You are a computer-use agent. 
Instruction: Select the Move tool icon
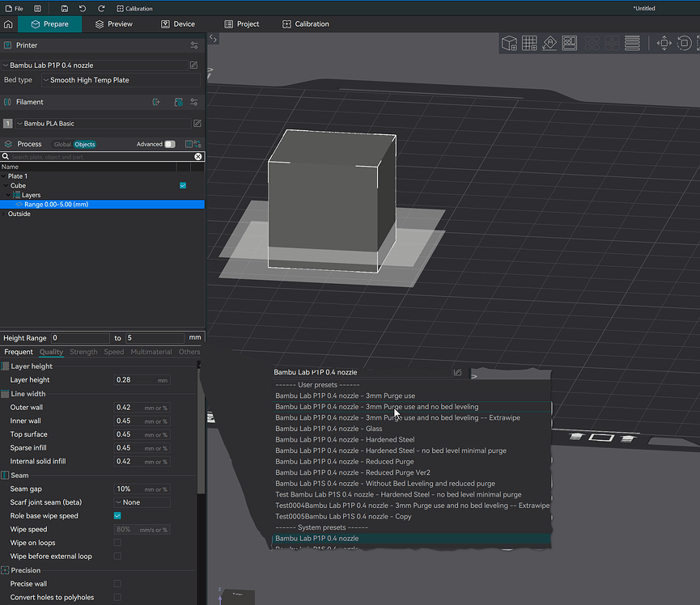(664, 44)
